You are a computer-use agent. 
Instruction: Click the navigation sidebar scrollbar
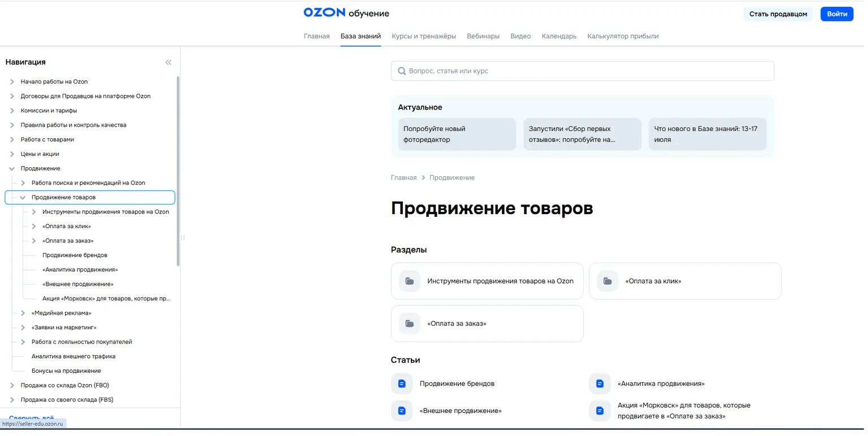point(179,171)
